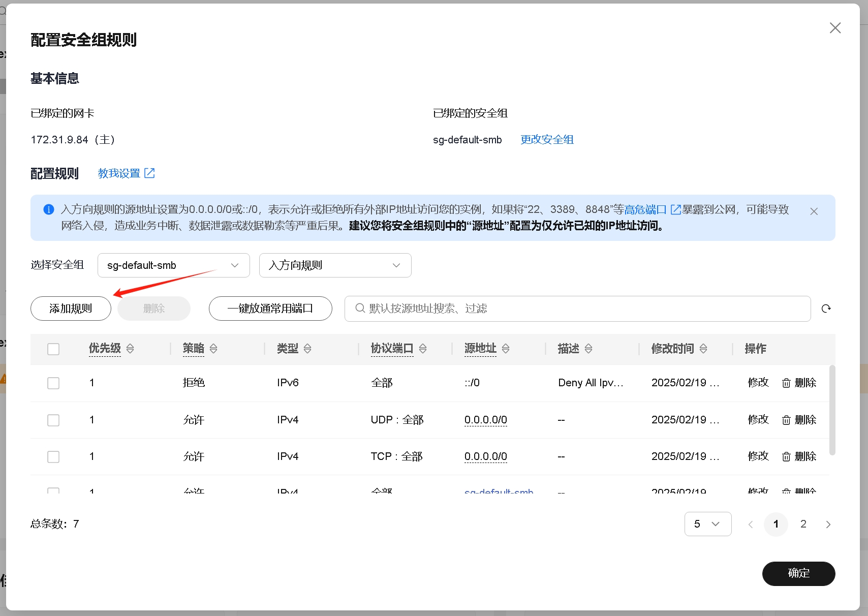The width and height of the screenshot is (868, 616).
Task: Open the 更改安全组 link
Action: [547, 140]
